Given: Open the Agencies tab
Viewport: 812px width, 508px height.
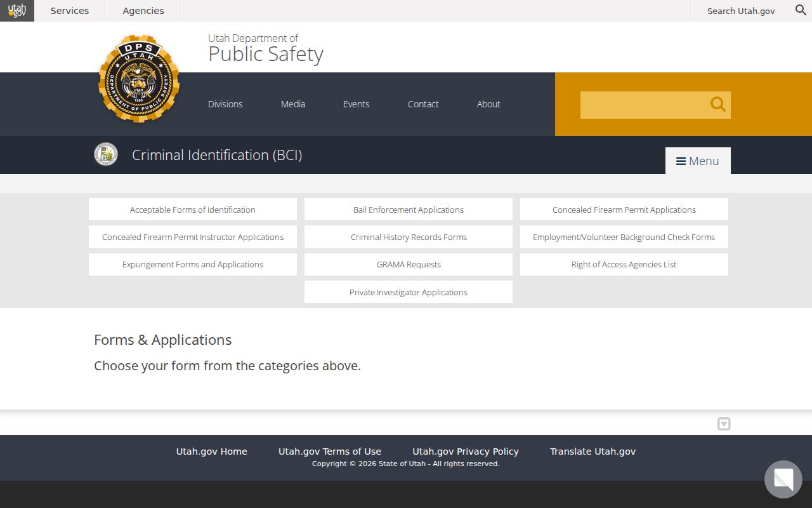Looking at the screenshot, I should 143,11.
